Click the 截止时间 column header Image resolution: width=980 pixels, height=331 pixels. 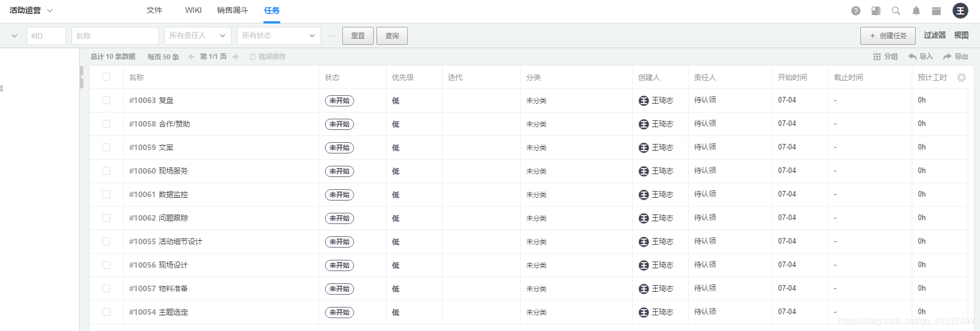click(x=849, y=77)
